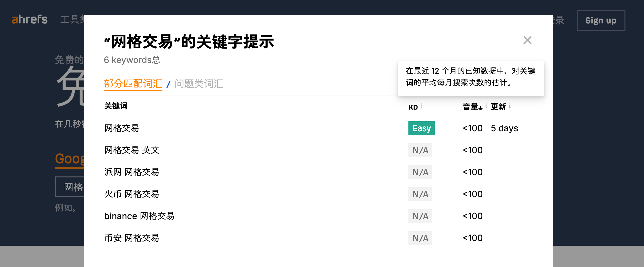Image resolution: width=644 pixels, height=267 pixels.
Task: Select the 火币 网格交易 keyword
Action: click(132, 194)
